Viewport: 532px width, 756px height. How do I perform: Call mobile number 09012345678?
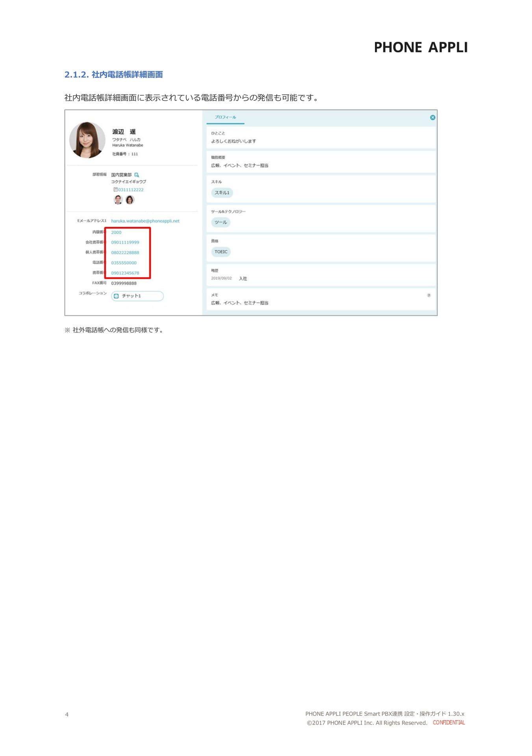click(x=125, y=273)
